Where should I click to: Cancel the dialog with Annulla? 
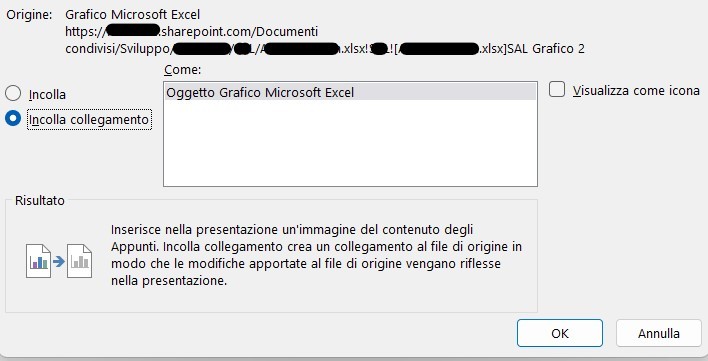(x=659, y=333)
